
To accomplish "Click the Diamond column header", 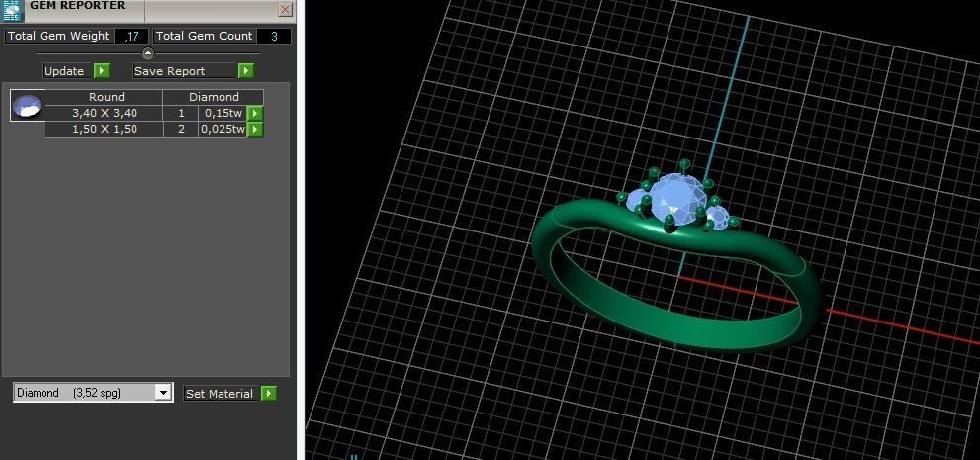I will (x=214, y=98).
